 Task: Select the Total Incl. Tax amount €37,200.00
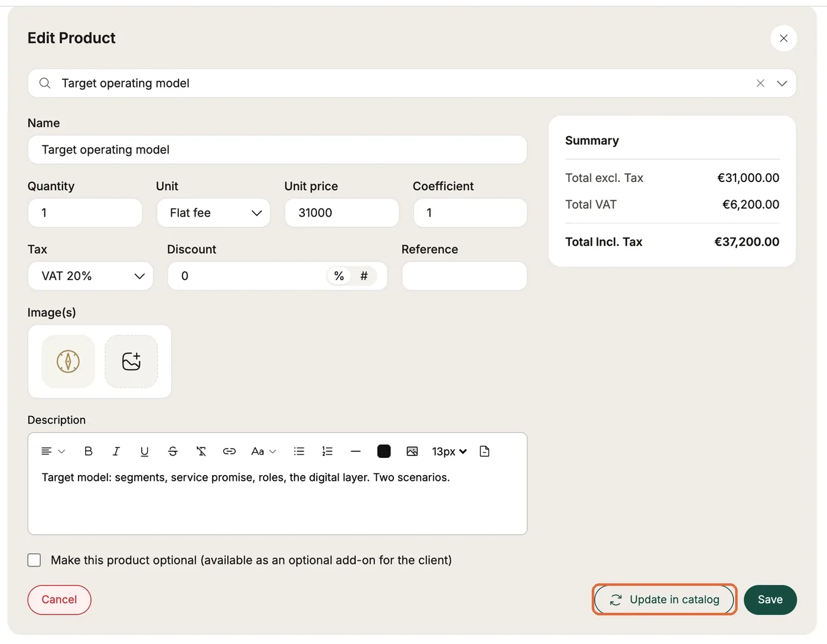point(747,242)
